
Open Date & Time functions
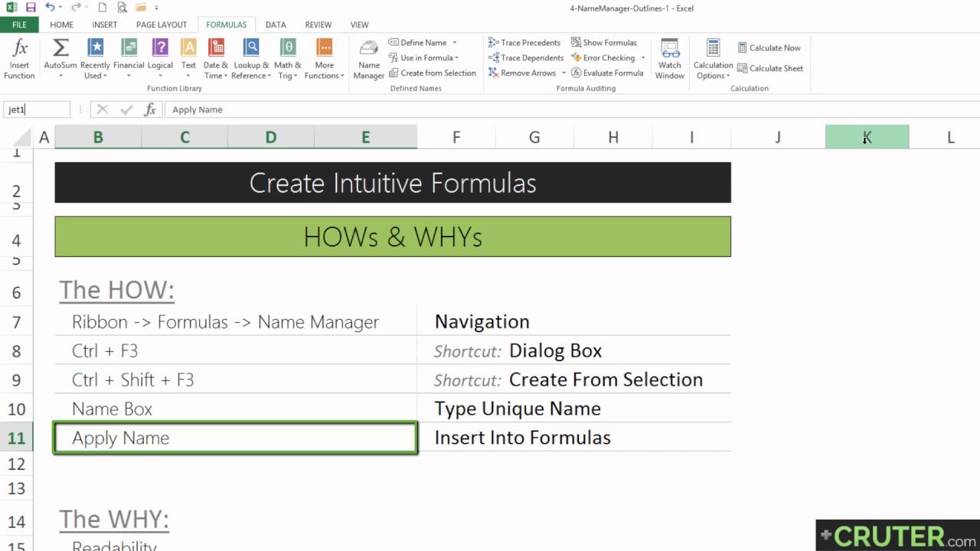pos(215,60)
